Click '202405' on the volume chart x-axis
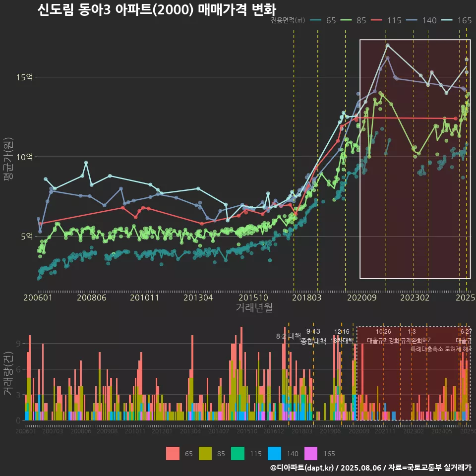 (x=442, y=431)
